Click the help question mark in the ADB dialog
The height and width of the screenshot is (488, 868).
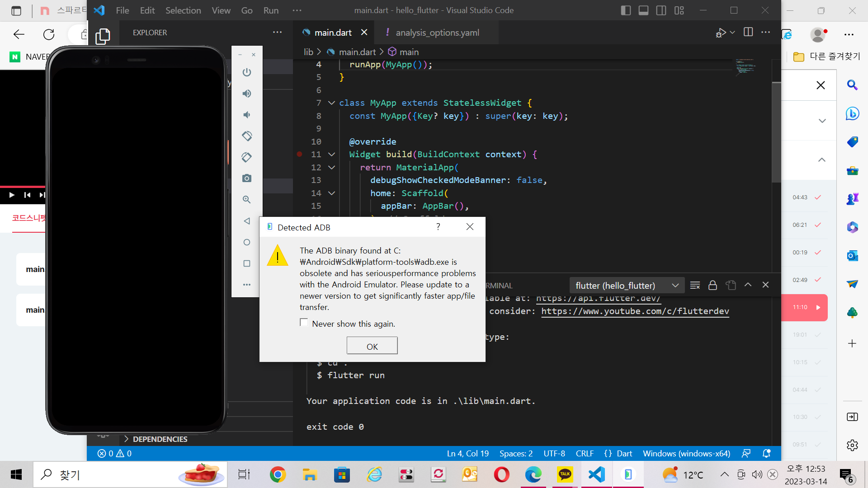click(x=438, y=227)
